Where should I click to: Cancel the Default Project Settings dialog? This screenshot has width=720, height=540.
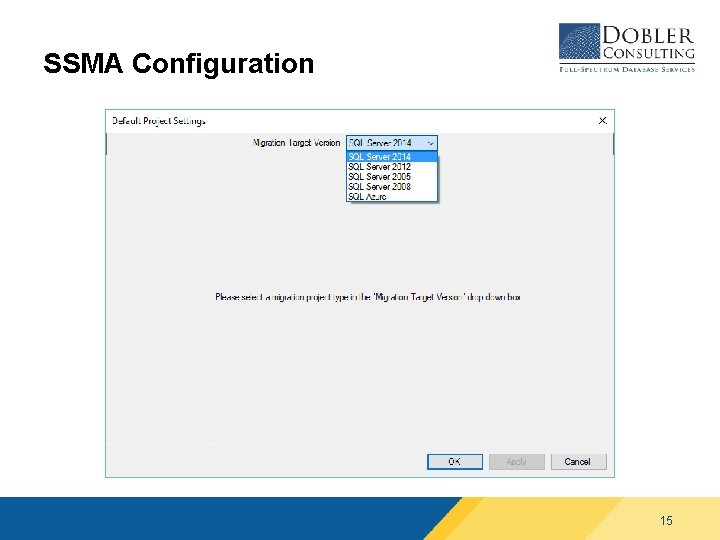tap(579, 461)
